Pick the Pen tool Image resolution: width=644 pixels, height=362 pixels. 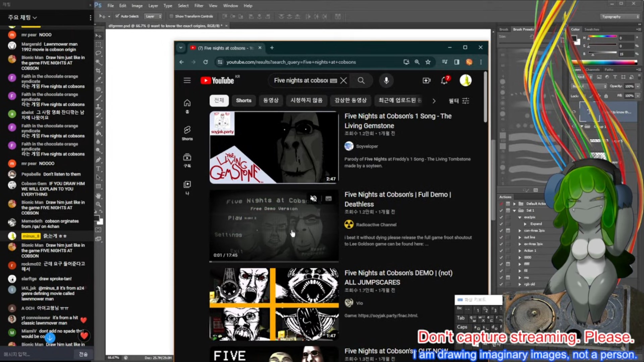point(98,160)
